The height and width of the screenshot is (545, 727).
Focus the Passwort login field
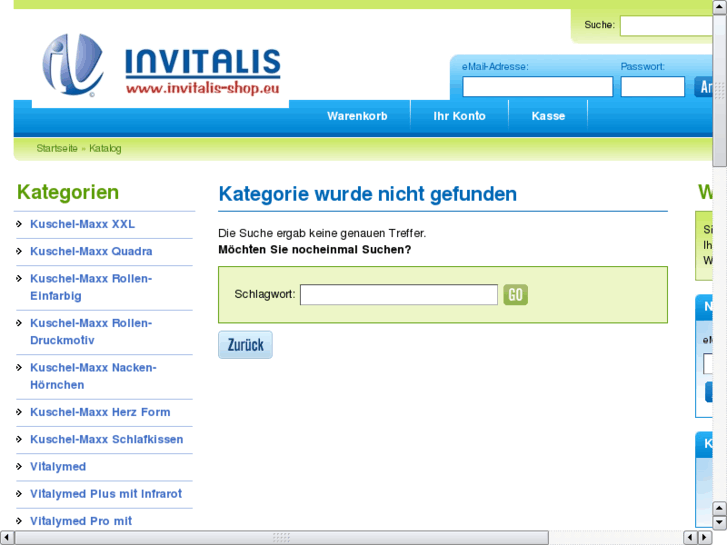(x=652, y=87)
